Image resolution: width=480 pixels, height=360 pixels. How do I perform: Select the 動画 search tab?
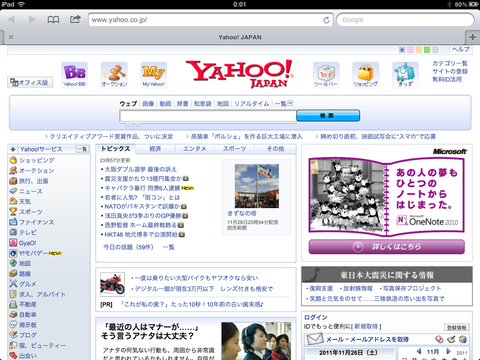tap(165, 104)
